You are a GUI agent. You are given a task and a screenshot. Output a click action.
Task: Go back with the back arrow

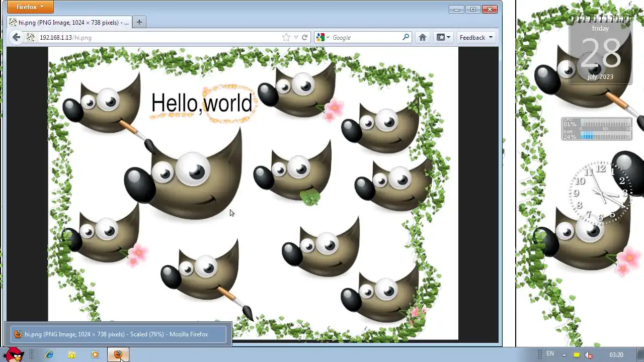[x=17, y=37]
